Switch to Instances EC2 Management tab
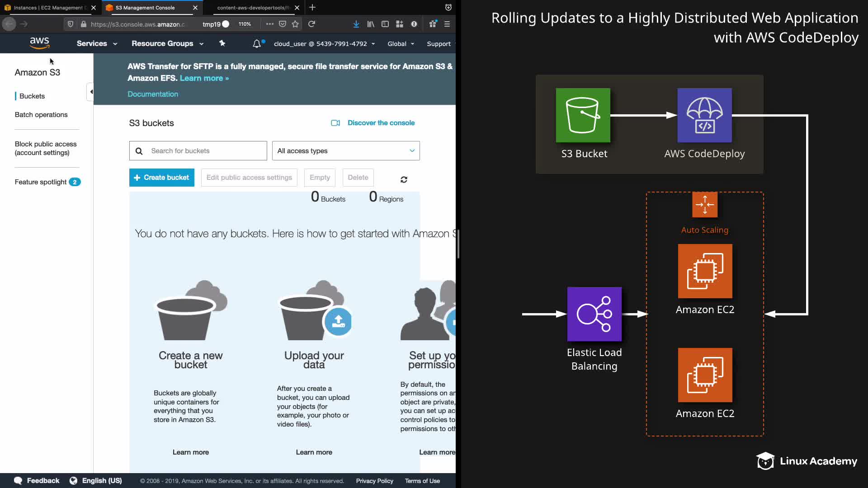The width and height of the screenshot is (868, 488). pos(48,8)
